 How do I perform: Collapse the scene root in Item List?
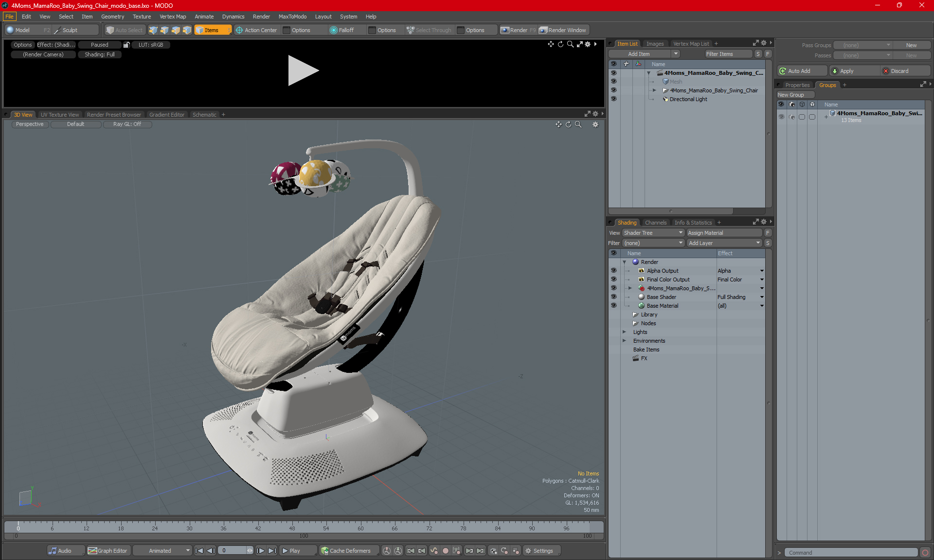pos(648,73)
